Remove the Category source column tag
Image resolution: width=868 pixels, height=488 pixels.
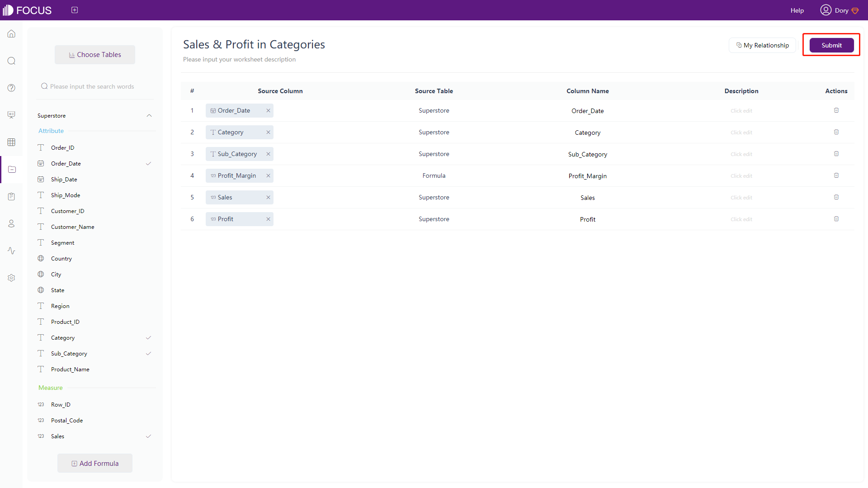pos(268,132)
